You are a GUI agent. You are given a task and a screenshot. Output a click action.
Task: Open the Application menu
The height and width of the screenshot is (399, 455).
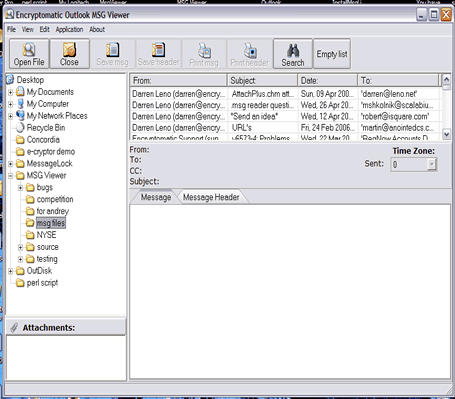69,29
